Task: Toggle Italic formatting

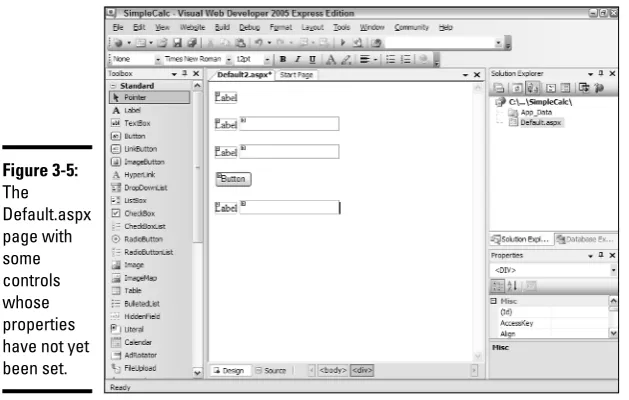Action: 297,59
